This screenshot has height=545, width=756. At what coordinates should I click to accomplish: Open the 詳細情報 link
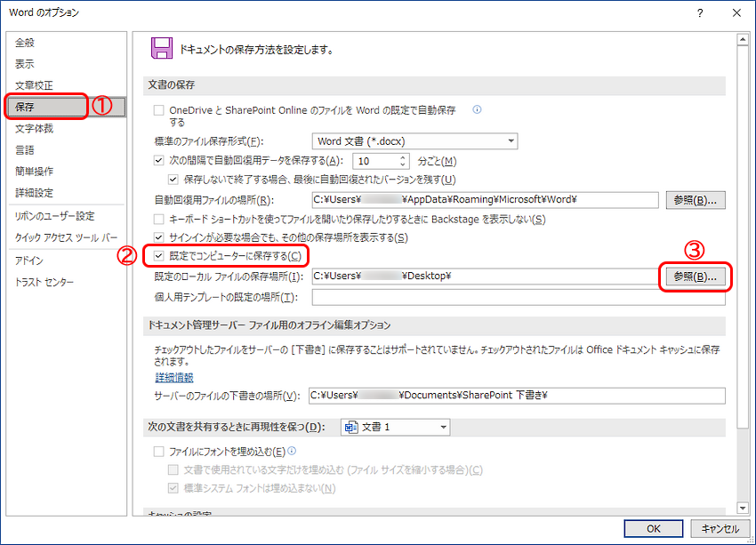[x=174, y=377]
